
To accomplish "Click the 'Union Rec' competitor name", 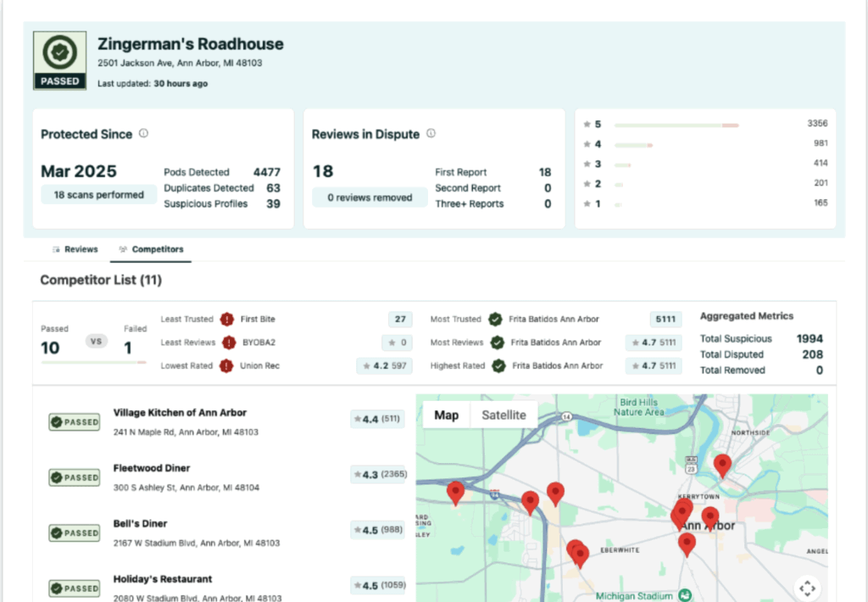I will [x=259, y=366].
